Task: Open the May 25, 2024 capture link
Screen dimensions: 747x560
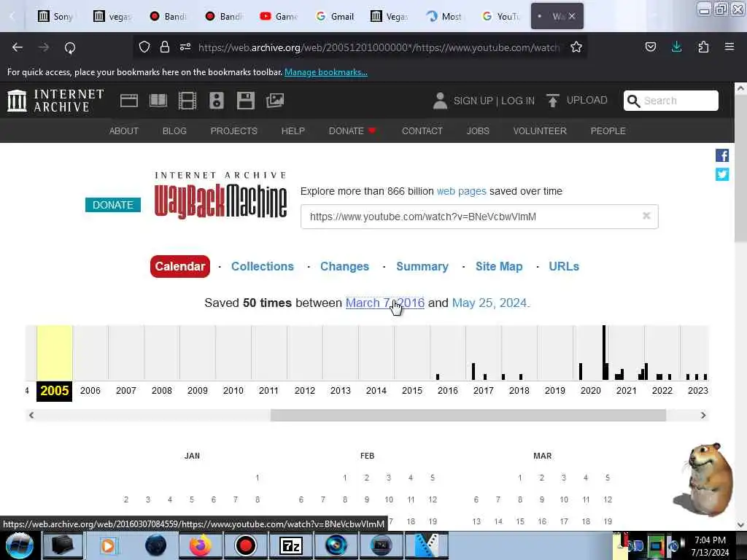Action: pyautogui.click(x=489, y=303)
